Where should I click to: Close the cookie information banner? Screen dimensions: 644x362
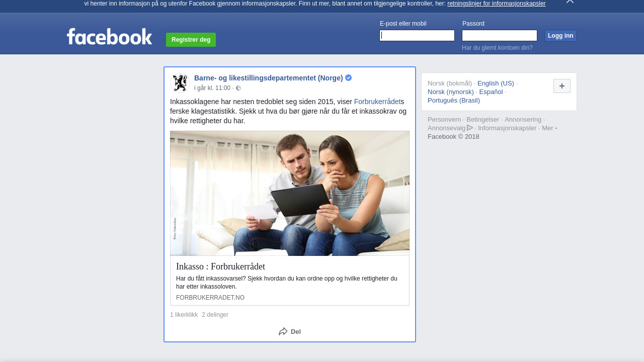point(570,2)
